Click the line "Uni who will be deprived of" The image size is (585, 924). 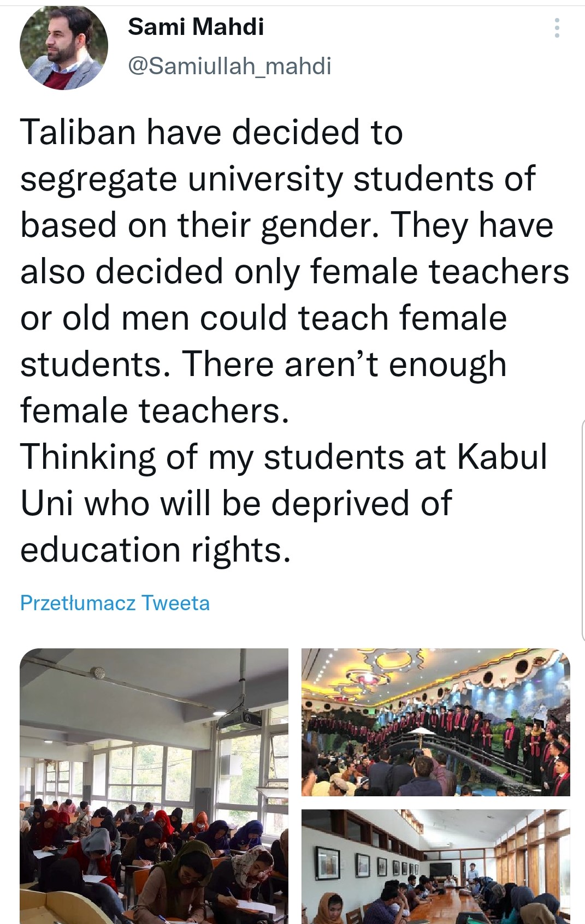pos(236,503)
